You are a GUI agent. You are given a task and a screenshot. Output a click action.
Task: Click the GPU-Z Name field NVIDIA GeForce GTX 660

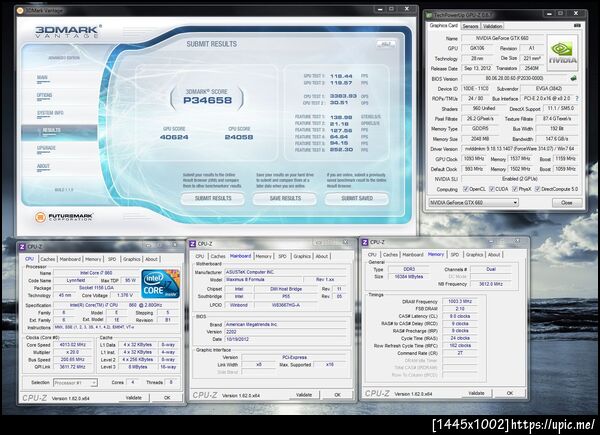tap(502, 38)
